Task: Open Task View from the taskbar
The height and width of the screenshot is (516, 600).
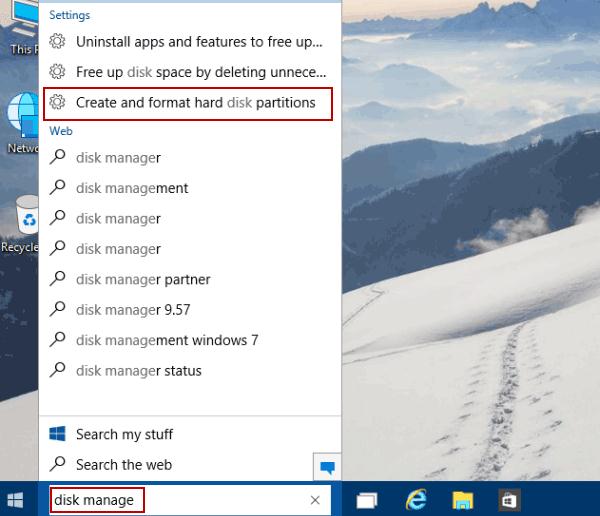Action: tap(367, 499)
